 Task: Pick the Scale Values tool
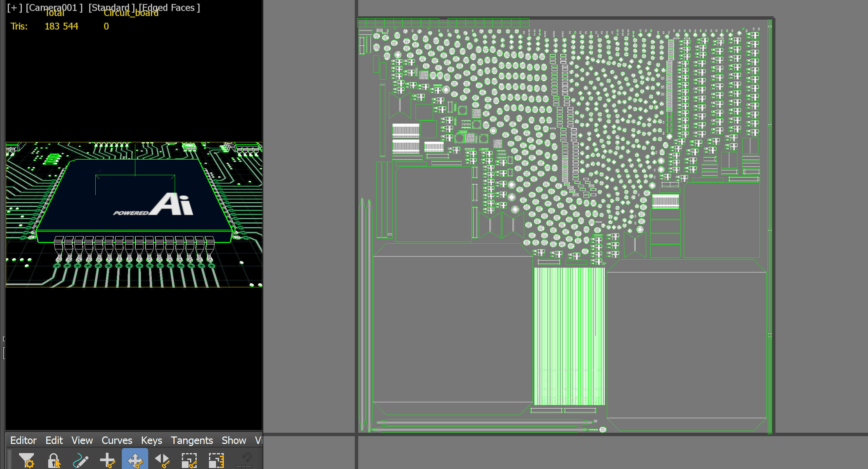(216, 460)
